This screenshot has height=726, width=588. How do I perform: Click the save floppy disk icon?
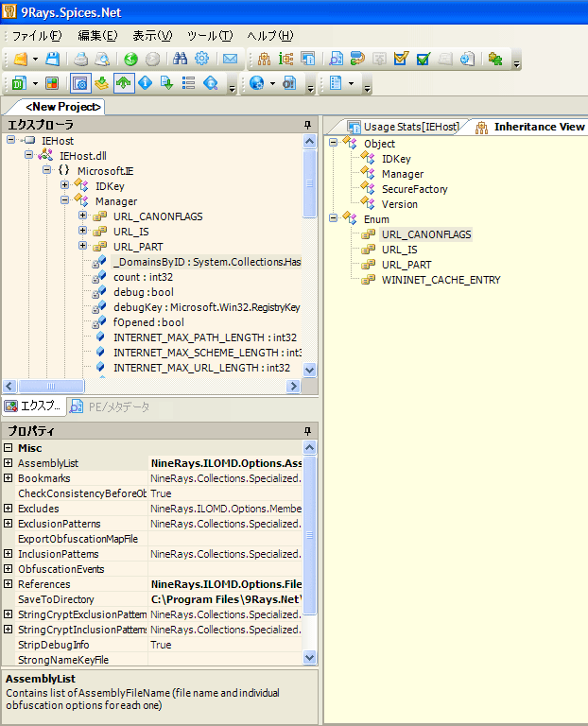pos(52,60)
